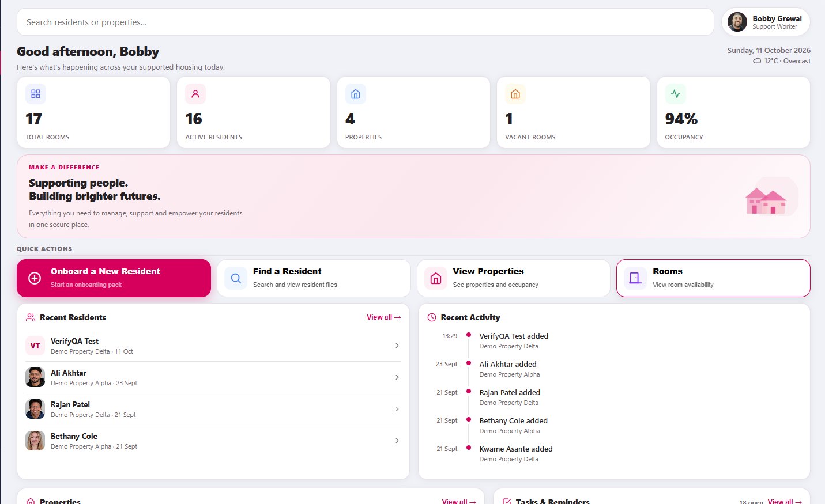Click the plus icon on Onboard a New Resident

tap(35, 278)
